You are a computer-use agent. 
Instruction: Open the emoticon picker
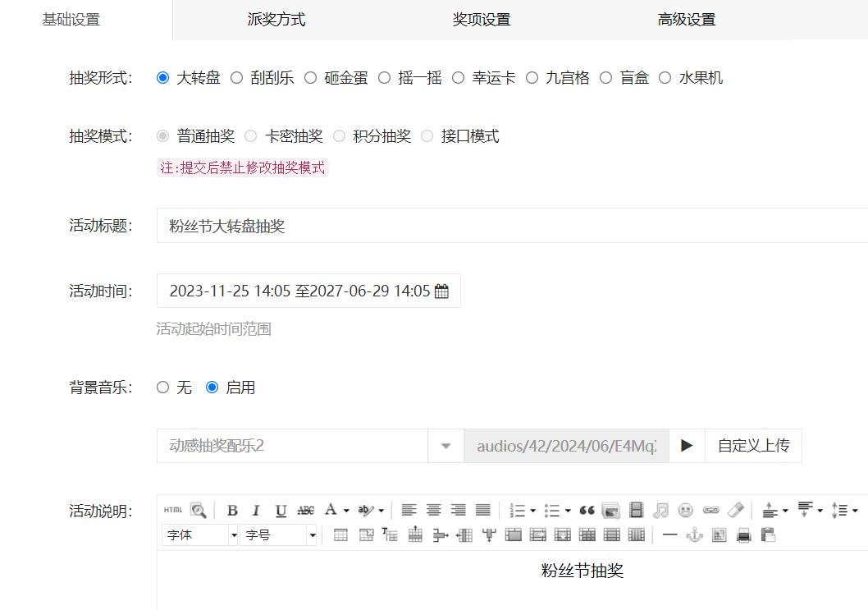click(685, 511)
